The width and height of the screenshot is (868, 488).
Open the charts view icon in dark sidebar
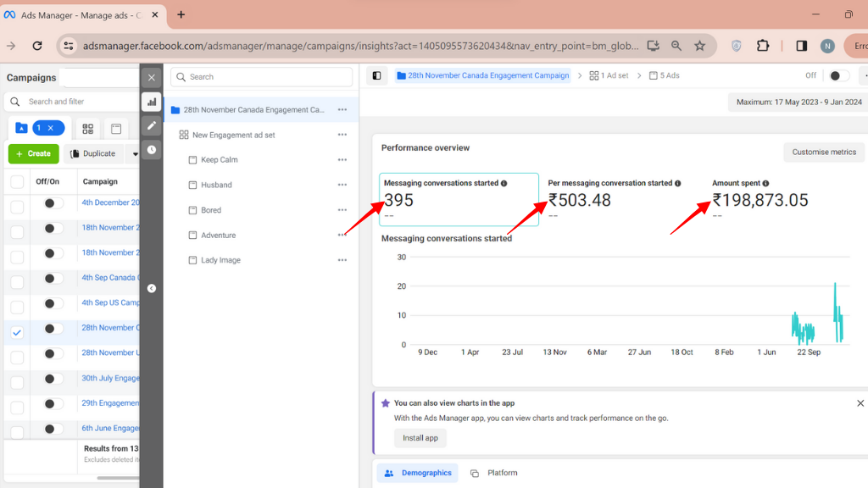152,102
